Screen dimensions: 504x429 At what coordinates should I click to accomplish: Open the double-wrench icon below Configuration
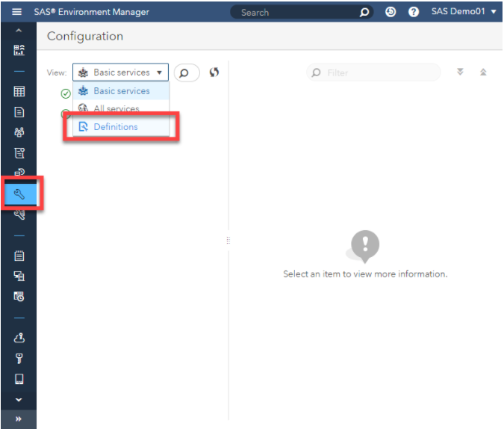pyautogui.click(x=19, y=214)
